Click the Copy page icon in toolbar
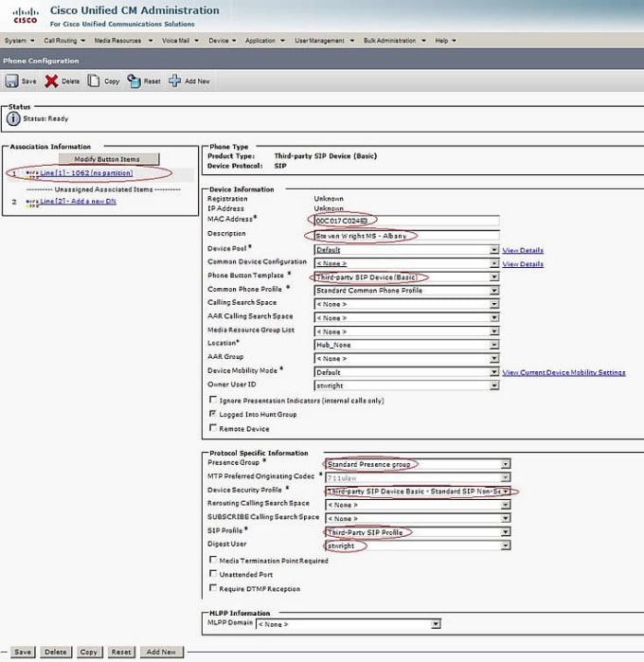 point(94,81)
